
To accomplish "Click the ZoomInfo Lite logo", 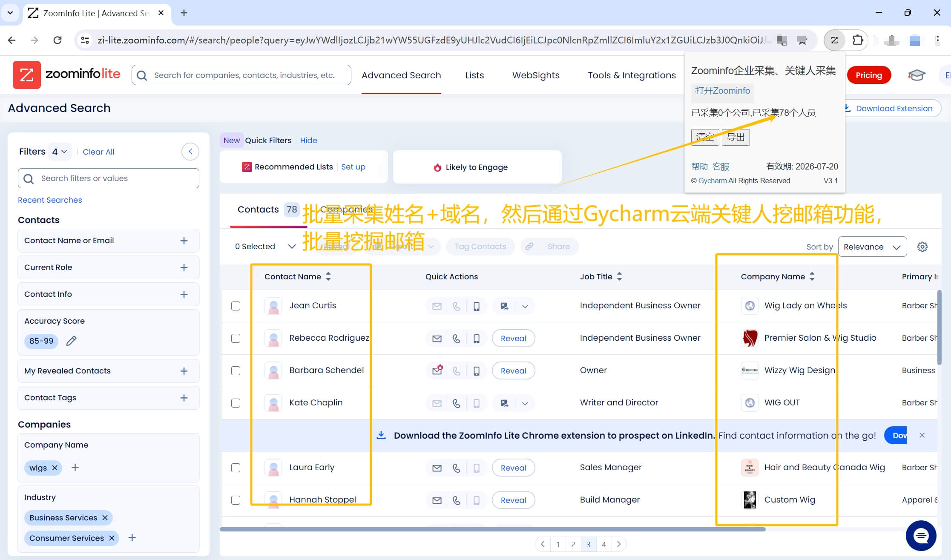I will coord(66,75).
